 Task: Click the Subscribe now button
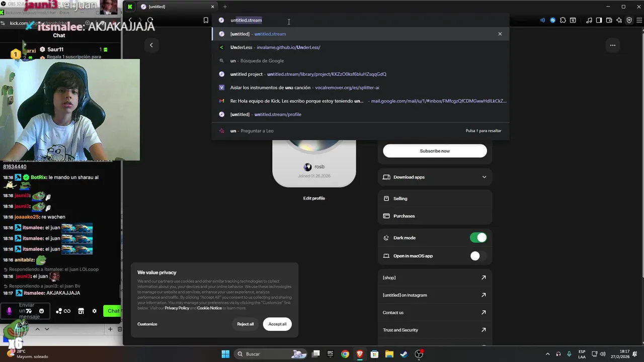(435, 151)
